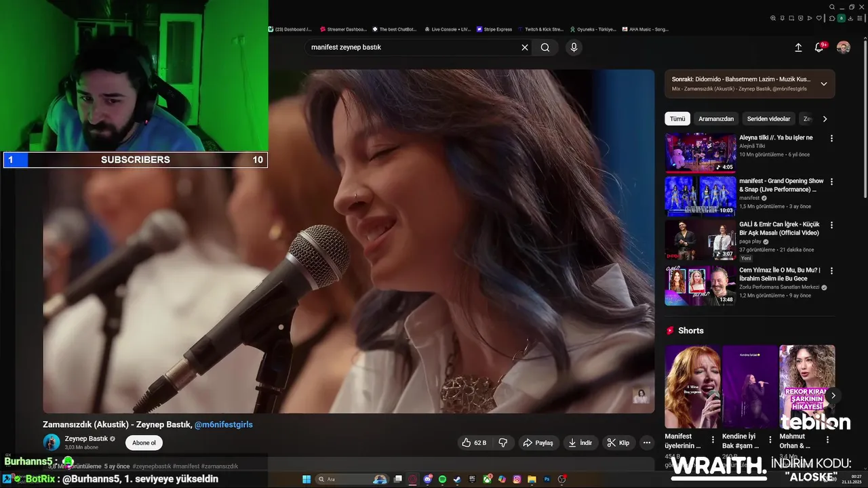Open the Zeynep Bastık channel name
Image resolution: width=868 pixels, height=488 pixels.
coord(86,439)
